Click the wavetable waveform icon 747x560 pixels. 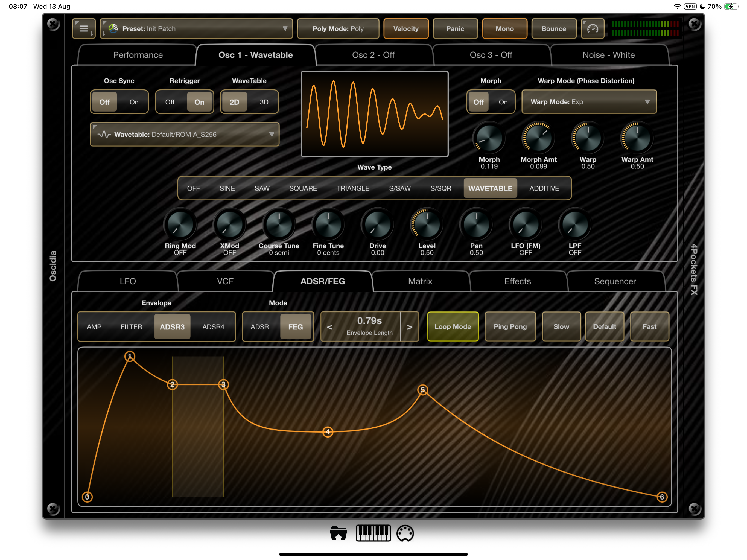(104, 135)
